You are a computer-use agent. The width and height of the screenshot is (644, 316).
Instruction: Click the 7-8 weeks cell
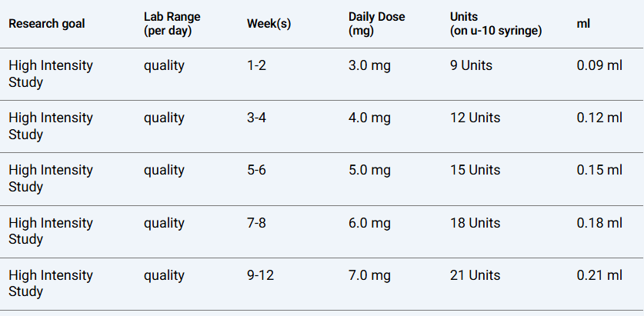tap(257, 223)
